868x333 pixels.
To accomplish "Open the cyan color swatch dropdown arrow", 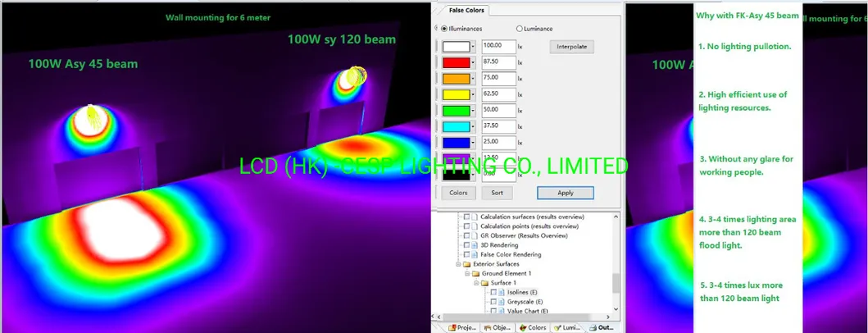I will [473, 127].
